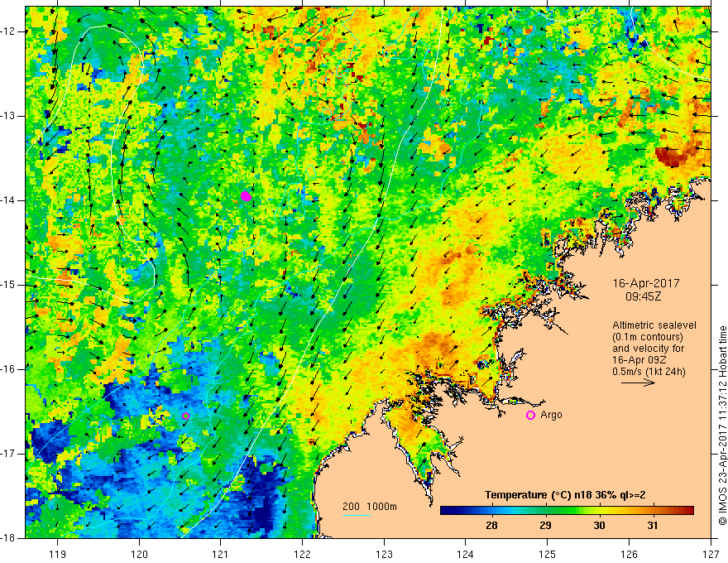This screenshot has height=563, width=728.
Task: Click the latitude axis label '-17'
Action: (8, 454)
